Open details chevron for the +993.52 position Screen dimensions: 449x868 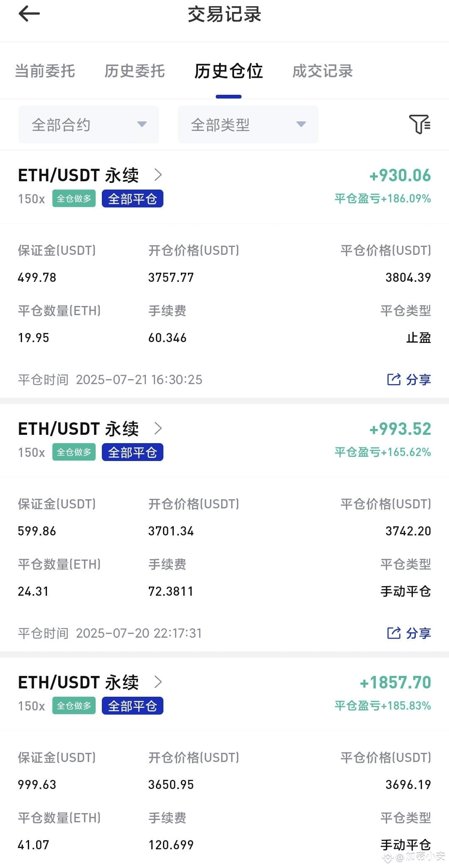point(158,428)
